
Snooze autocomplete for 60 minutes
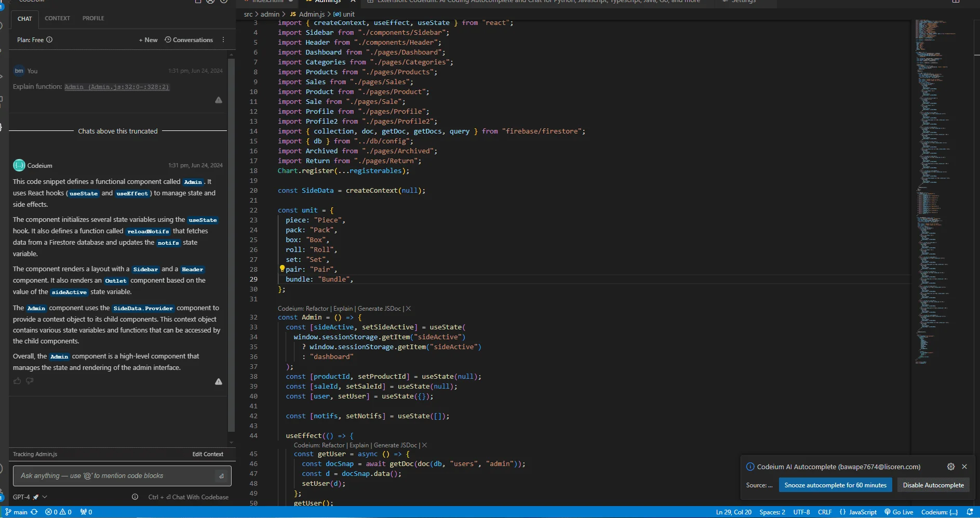coord(835,485)
